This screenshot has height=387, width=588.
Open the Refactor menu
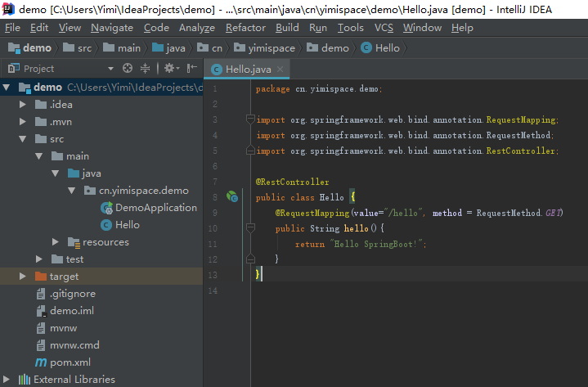click(x=245, y=28)
